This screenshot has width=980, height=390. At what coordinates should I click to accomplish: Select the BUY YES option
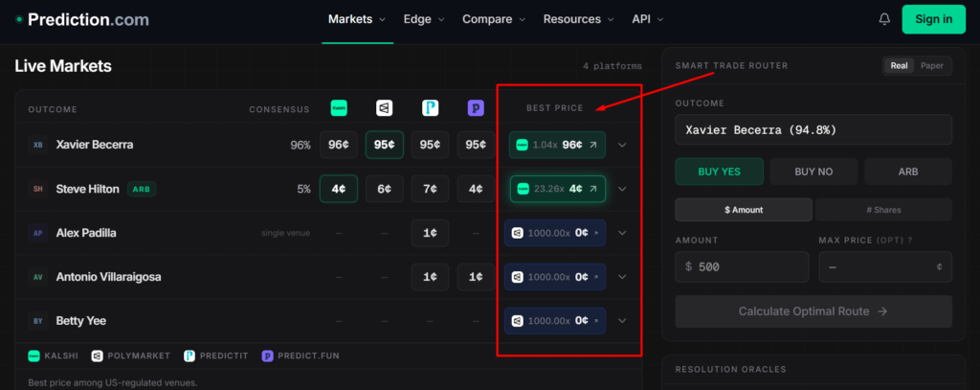(x=720, y=172)
